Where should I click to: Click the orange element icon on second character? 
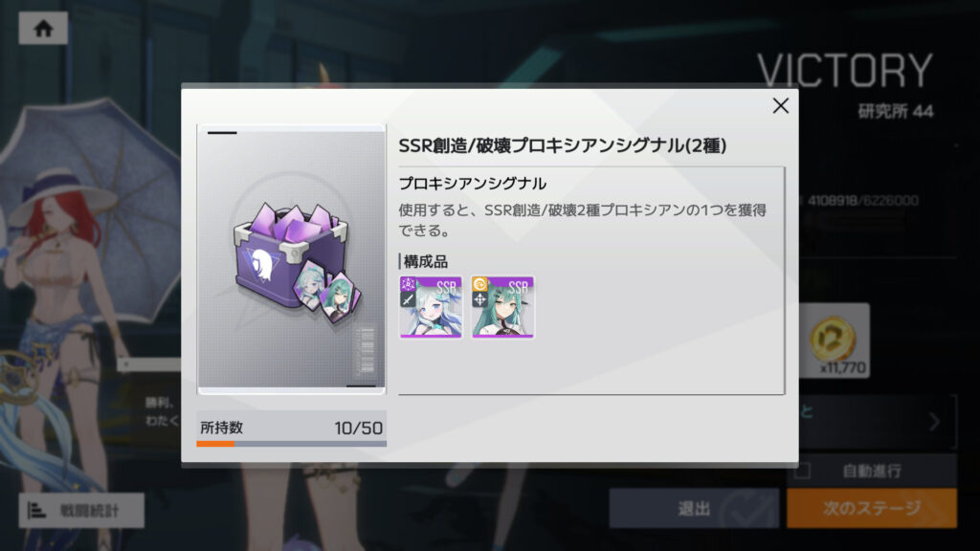coord(479,285)
